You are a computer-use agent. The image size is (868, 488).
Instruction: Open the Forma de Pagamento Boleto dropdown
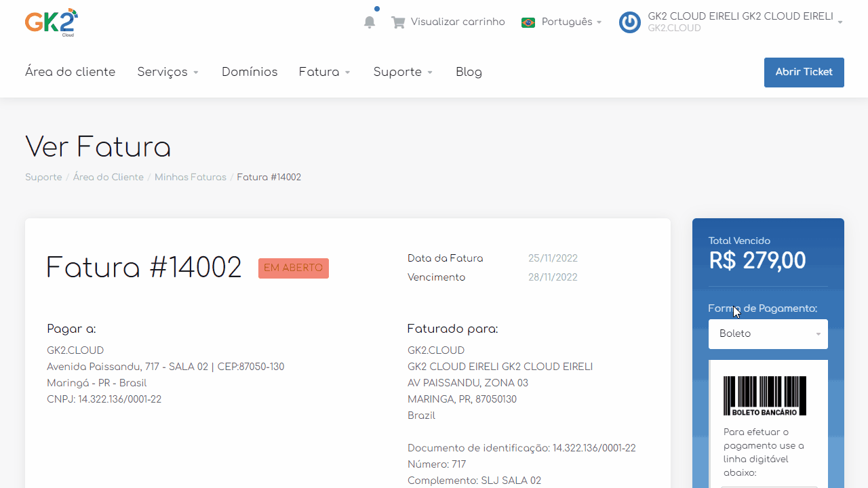pos(768,334)
